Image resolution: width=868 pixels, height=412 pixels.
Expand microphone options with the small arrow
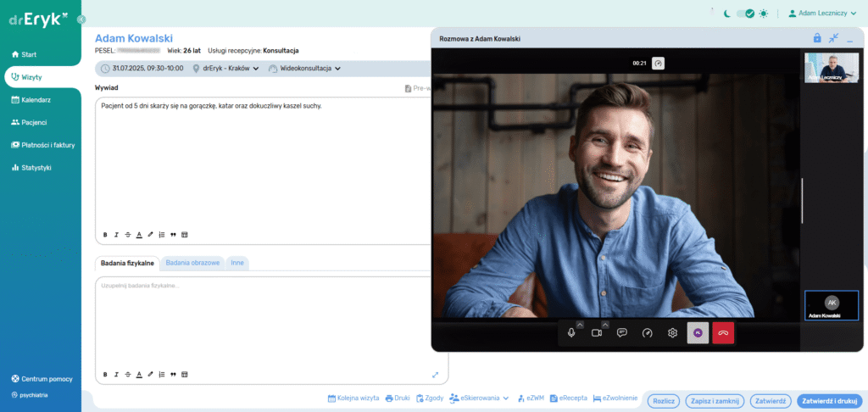[x=580, y=325]
